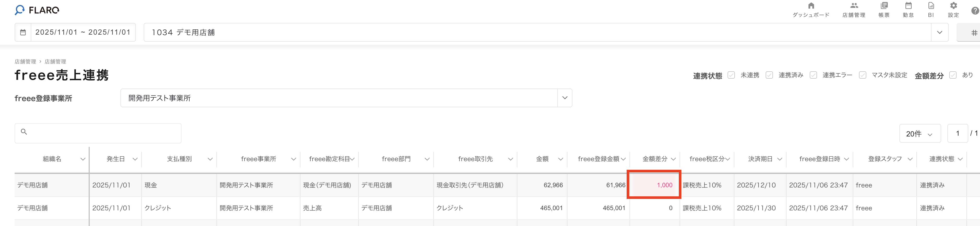Image resolution: width=980 pixels, height=226 pixels.
Task: Open the Dashboard home icon
Action: (x=811, y=6)
